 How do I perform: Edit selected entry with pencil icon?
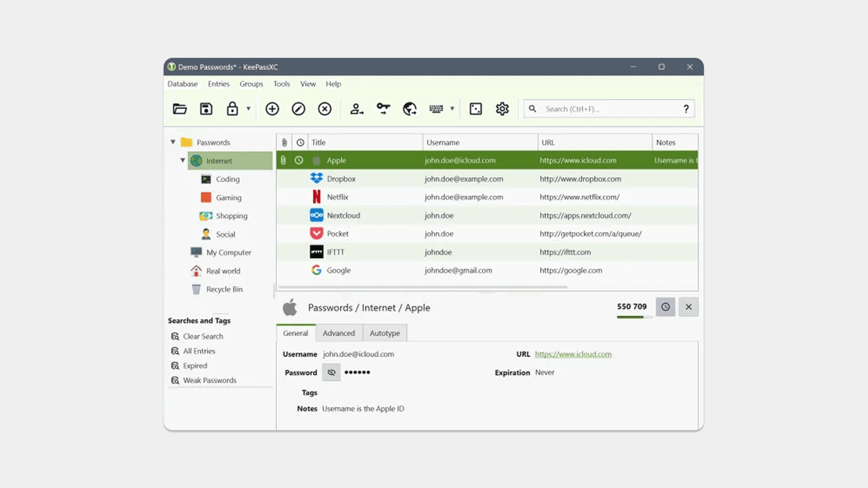(x=298, y=109)
